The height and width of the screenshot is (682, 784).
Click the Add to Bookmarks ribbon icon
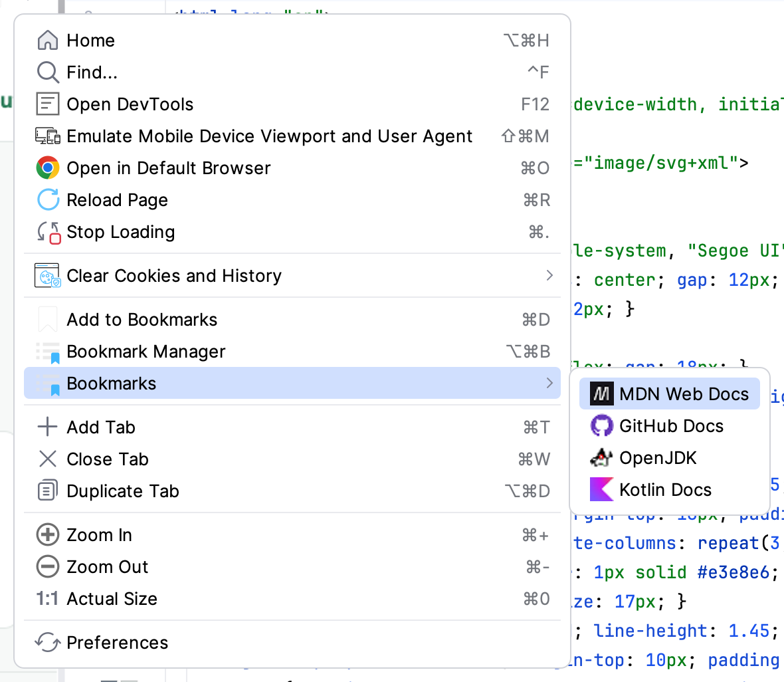point(47,320)
